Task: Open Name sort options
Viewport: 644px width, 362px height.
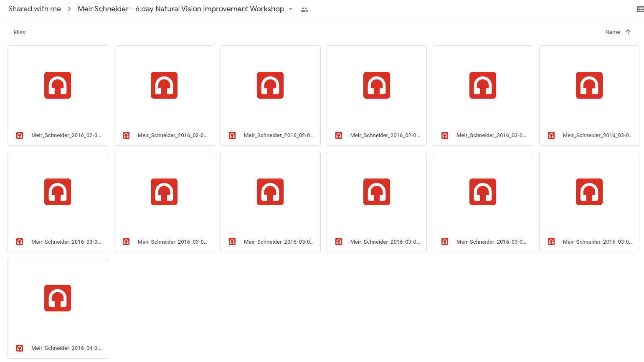Action: 612,32
